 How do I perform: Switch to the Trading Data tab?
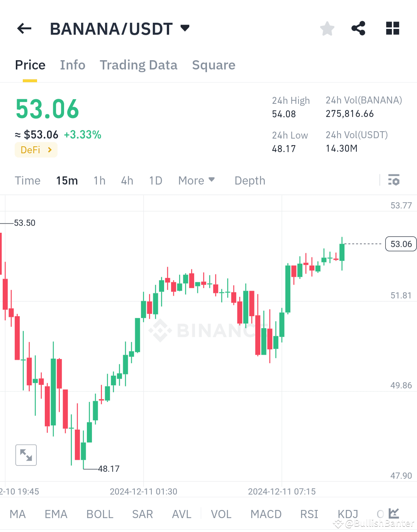tap(139, 65)
